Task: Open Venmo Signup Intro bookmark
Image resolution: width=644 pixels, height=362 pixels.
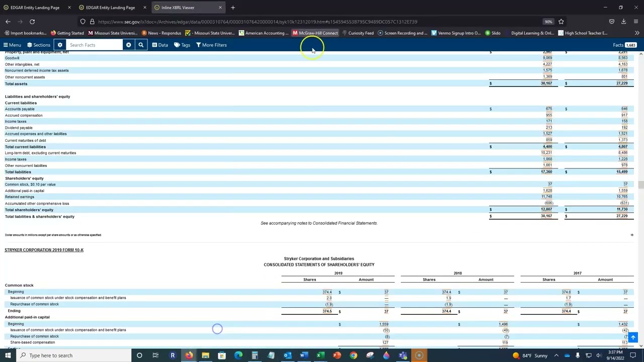Action: pyautogui.click(x=456, y=33)
